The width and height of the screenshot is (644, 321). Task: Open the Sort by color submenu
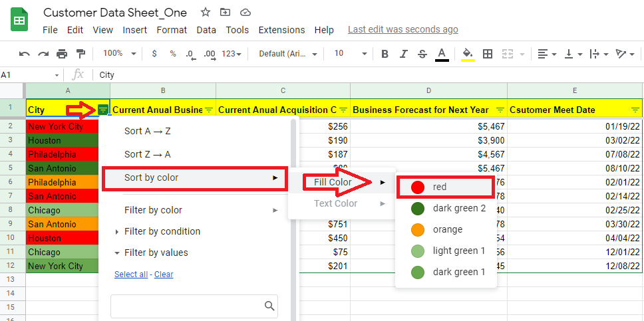pyautogui.click(x=194, y=177)
